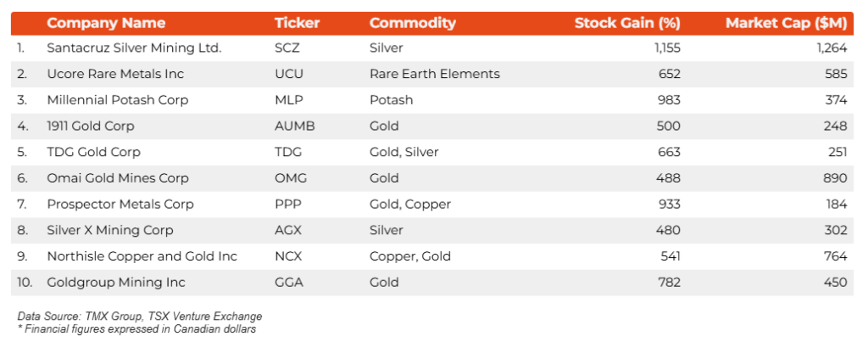
Task: Click the Stock Gain (%) header
Action: [627, 23]
